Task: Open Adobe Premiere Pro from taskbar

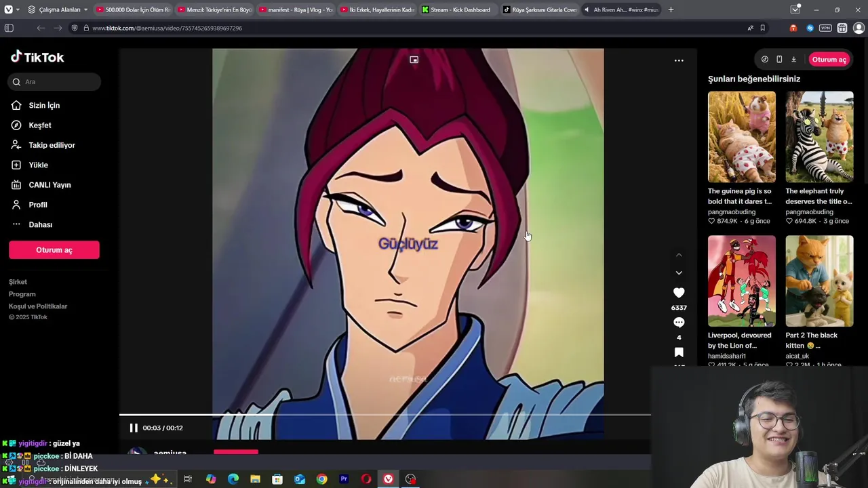Action: tap(344, 479)
